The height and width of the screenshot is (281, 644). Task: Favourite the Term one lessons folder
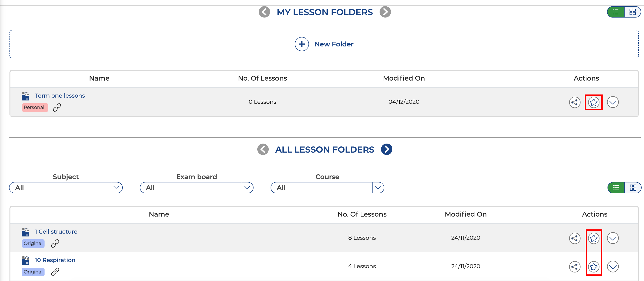coord(594,102)
